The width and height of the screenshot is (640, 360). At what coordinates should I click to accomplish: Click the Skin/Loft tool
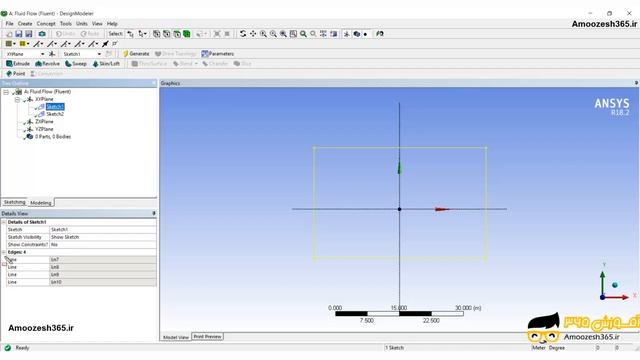[x=106, y=64]
